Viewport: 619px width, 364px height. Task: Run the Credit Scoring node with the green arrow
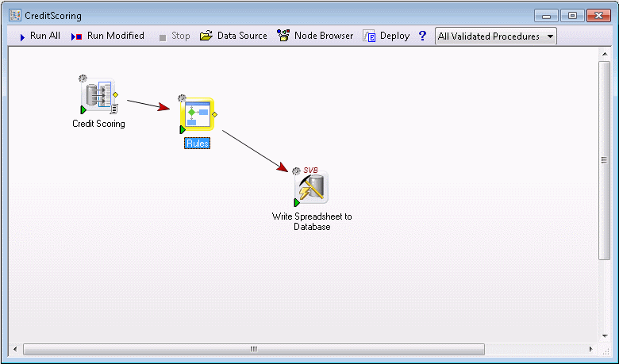83,109
